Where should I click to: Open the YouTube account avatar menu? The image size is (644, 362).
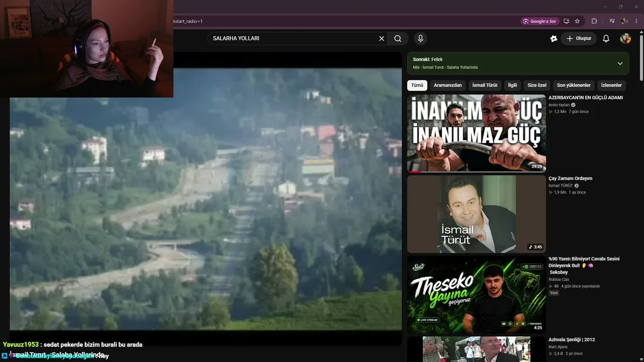click(x=625, y=38)
